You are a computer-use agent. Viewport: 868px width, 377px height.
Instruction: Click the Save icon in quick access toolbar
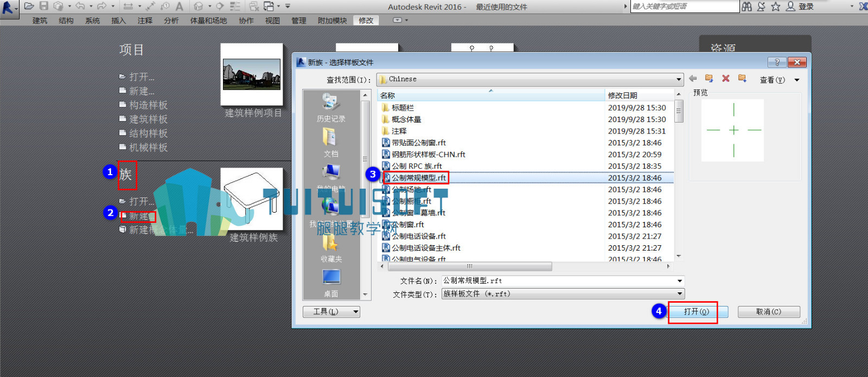point(44,6)
